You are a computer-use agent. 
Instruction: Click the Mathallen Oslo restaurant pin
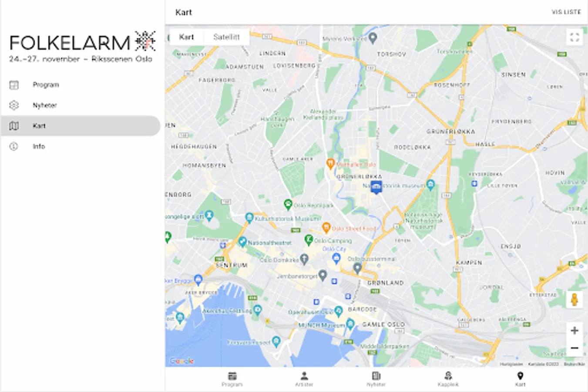[x=330, y=164]
